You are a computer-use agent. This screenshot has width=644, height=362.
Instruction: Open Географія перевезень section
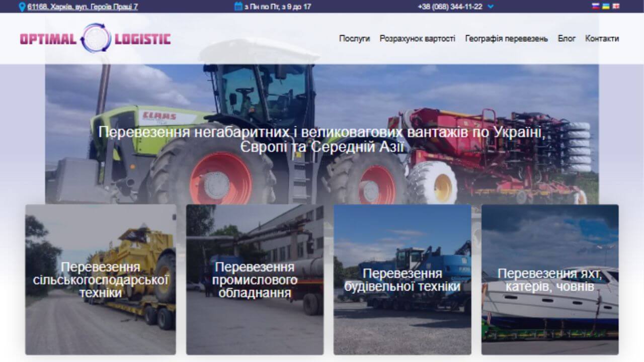tap(507, 38)
